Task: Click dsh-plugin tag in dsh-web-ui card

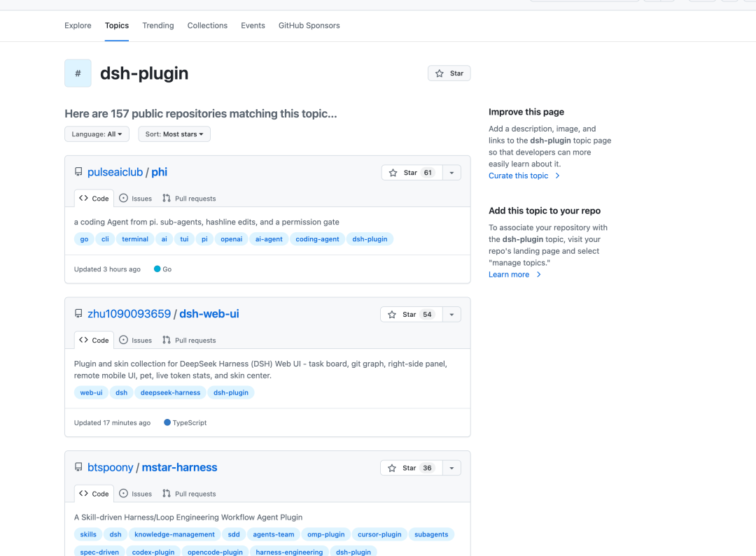Action: coord(231,392)
